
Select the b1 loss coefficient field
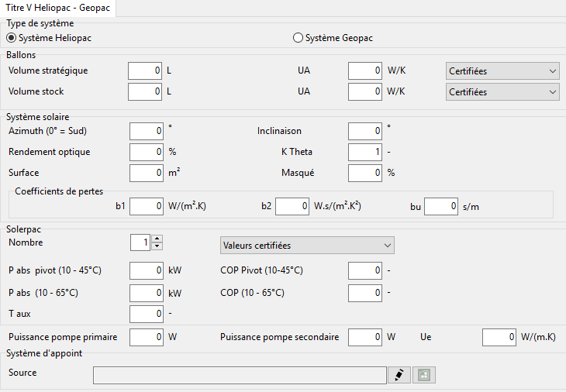coord(147,206)
